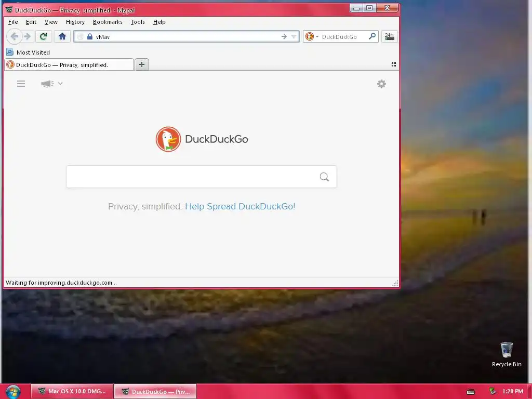Expand the chevron next to megaphone

pyautogui.click(x=60, y=84)
